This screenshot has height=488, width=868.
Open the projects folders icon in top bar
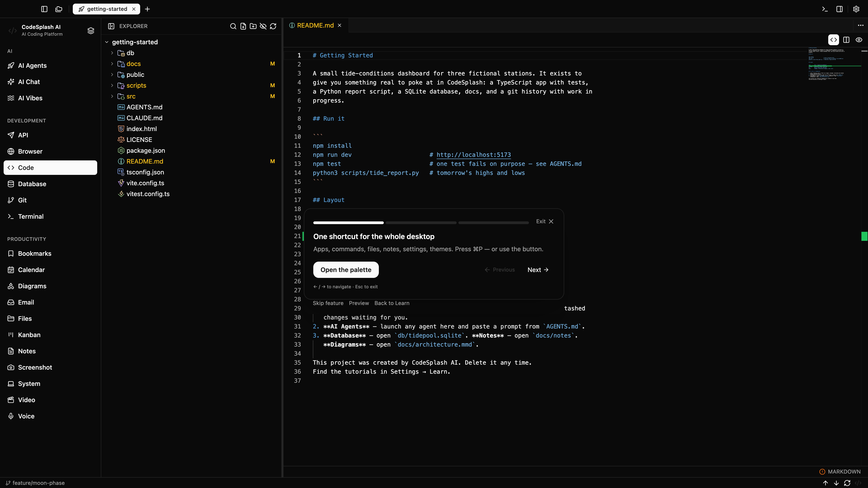click(x=59, y=9)
